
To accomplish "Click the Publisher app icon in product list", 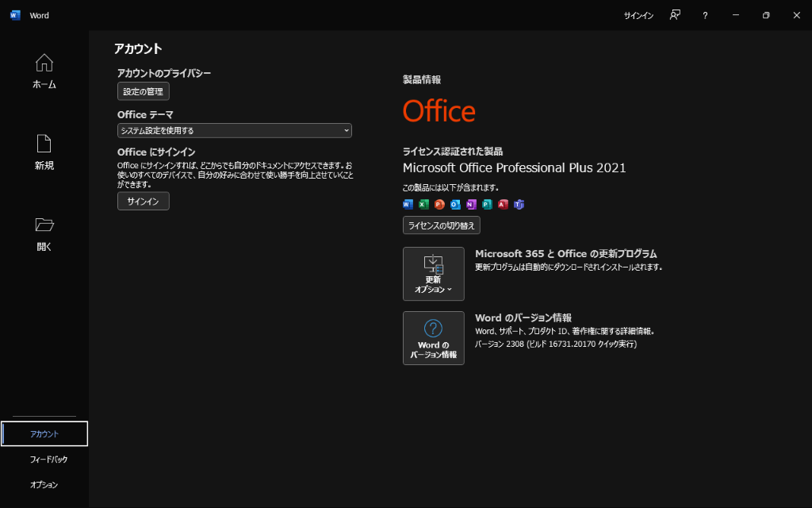I will 488,204.
